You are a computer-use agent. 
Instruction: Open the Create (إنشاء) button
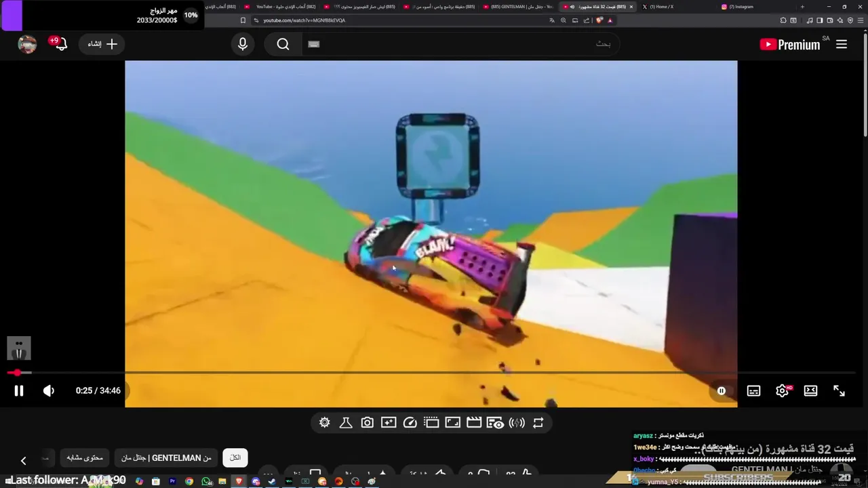click(x=102, y=44)
